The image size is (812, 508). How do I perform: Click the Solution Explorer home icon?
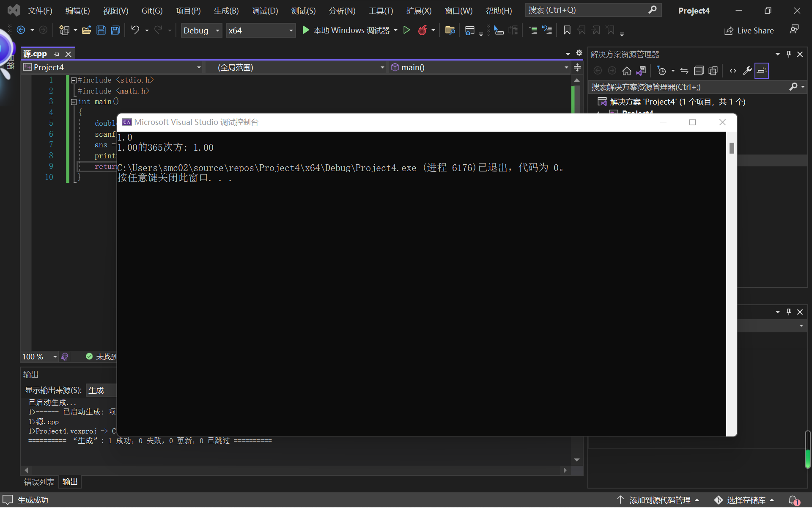tap(627, 71)
